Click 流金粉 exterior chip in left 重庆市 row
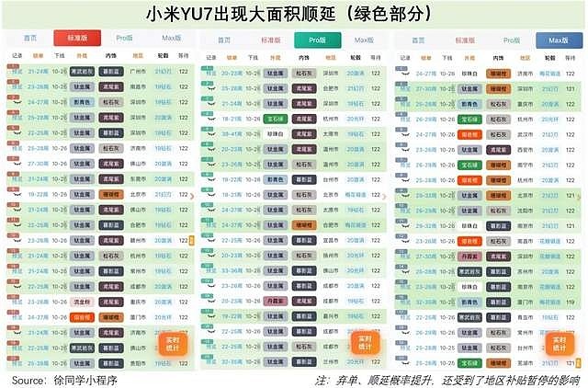The image size is (588, 388). 82,302
